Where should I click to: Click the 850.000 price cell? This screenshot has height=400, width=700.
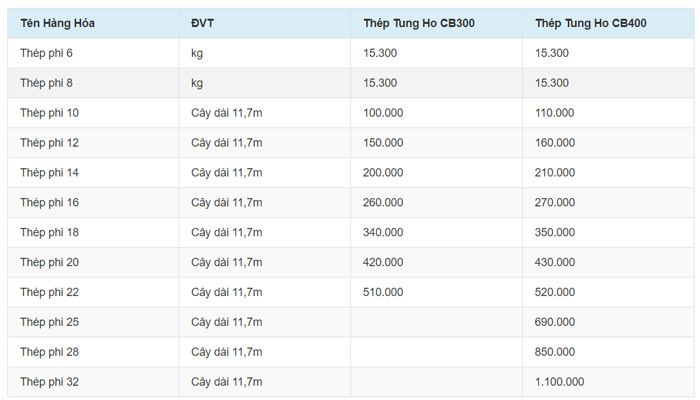point(555,352)
